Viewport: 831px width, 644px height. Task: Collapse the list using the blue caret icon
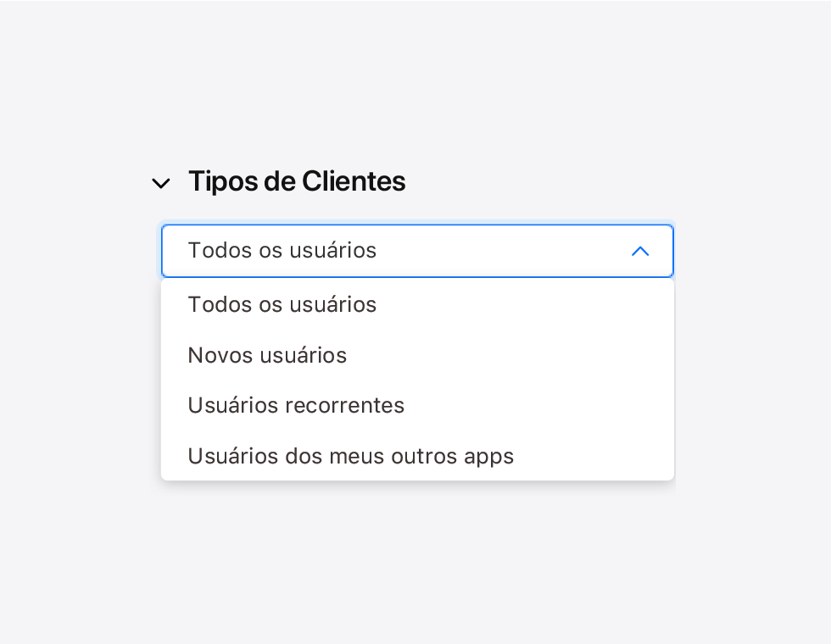(x=640, y=251)
